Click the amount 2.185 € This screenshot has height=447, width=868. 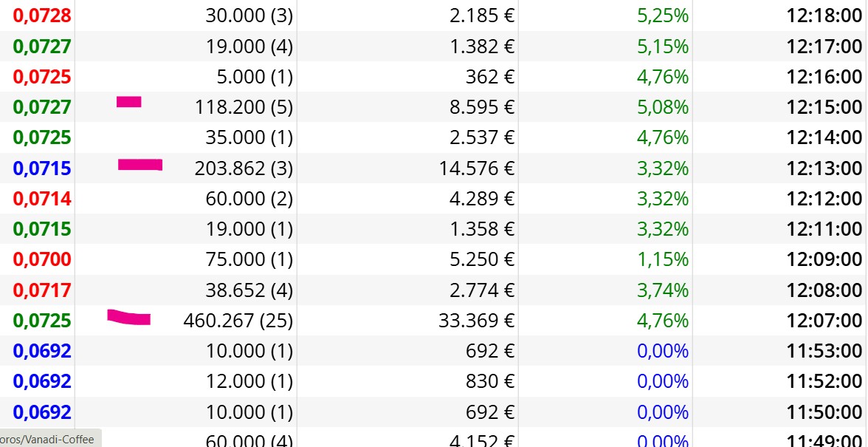[482, 16]
